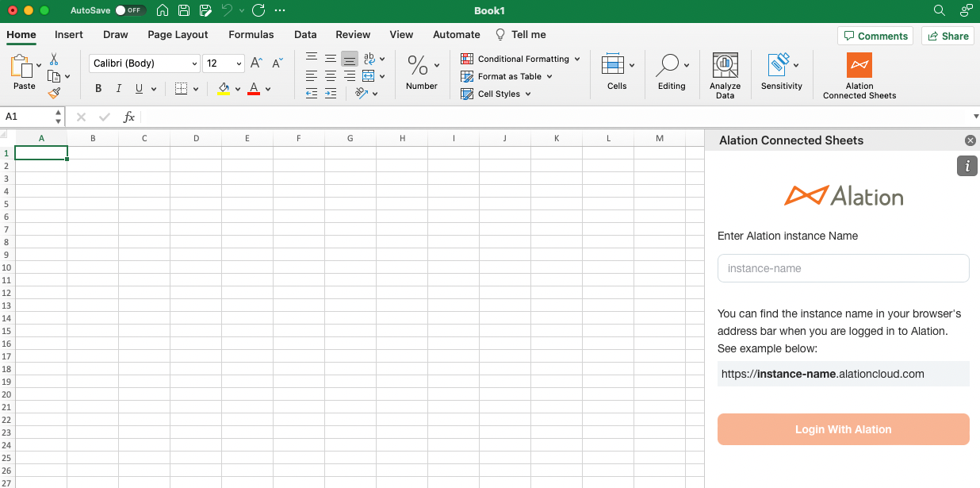This screenshot has height=488, width=980.
Task: Open the info button in Alation pane
Action: click(x=967, y=166)
